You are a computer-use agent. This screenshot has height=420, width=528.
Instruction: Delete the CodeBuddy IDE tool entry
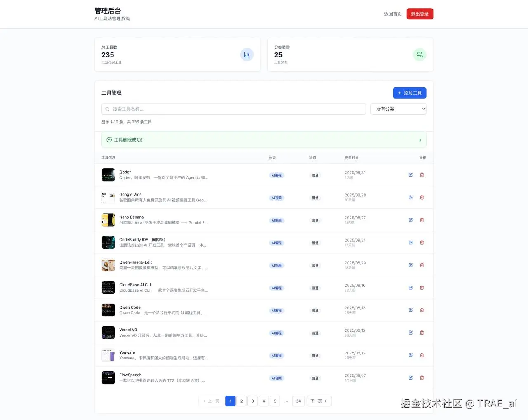(422, 243)
